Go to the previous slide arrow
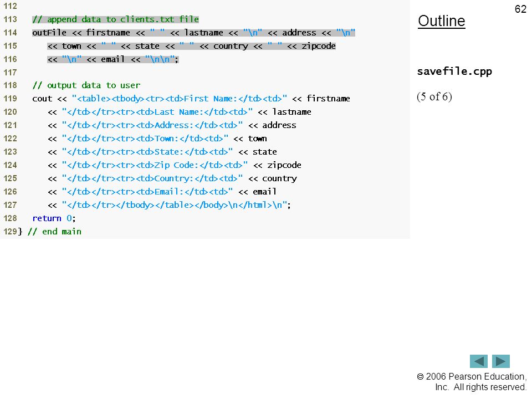 tap(478, 361)
